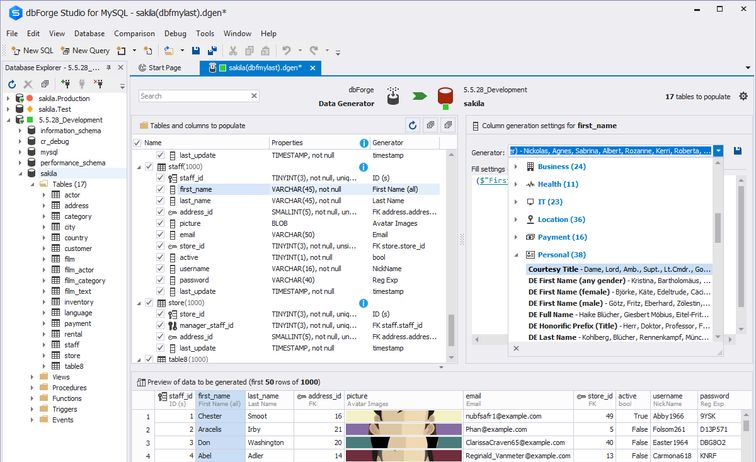Click into the Search input field
Viewport: 756px width, 462px height.
tap(194, 96)
